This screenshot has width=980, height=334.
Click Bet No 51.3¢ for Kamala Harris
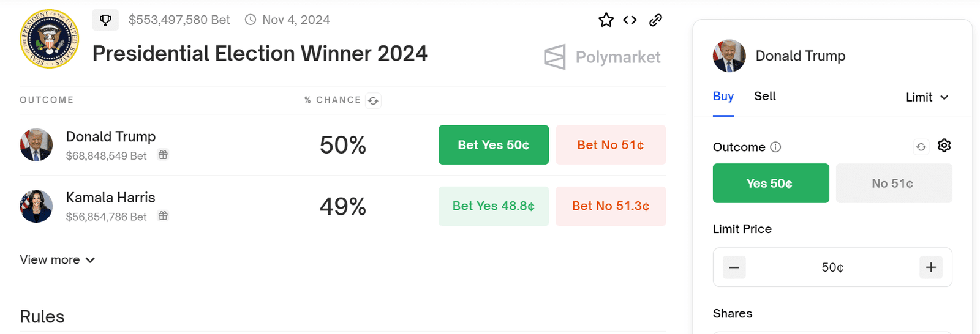pyautogui.click(x=610, y=206)
